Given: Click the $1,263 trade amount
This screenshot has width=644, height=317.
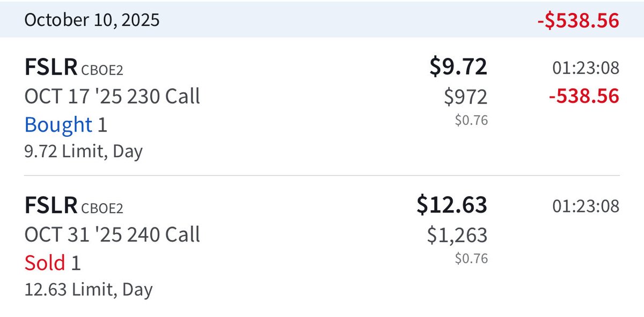Looking at the screenshot, I should 457,235.
